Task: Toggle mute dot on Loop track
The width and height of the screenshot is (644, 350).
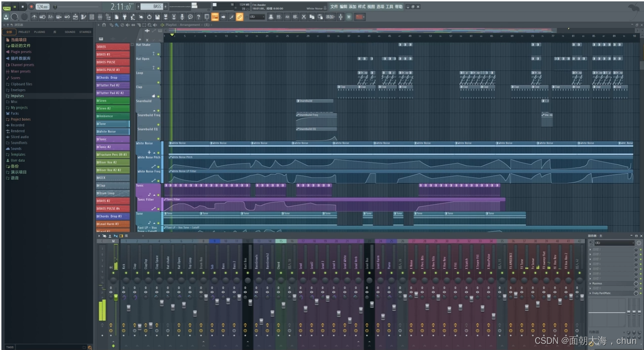Action: [159, 83]
